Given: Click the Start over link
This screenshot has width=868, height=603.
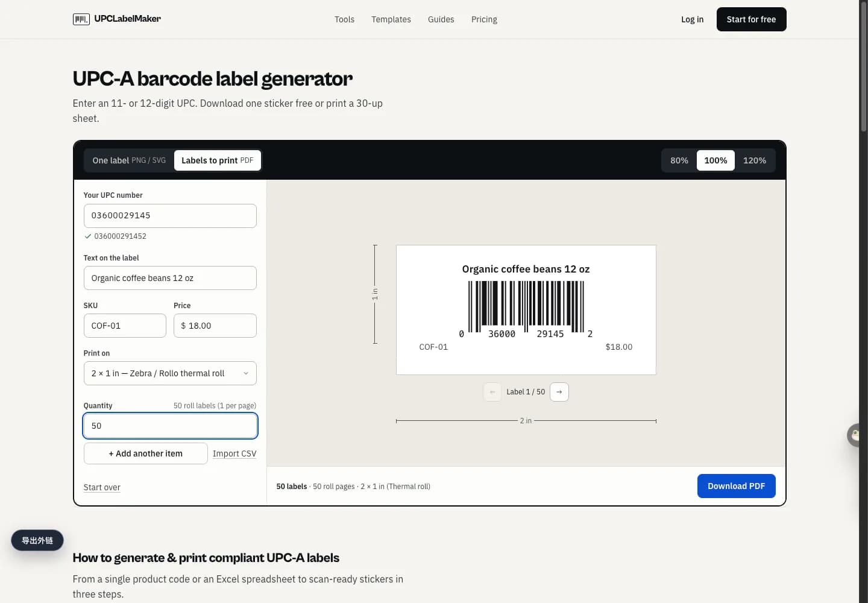Looking at the screenshot, I should click(102, 487).
